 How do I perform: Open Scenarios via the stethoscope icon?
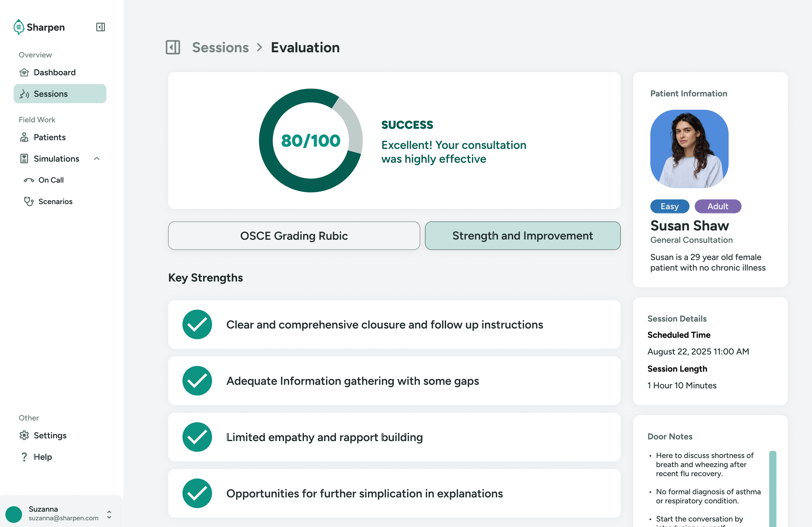[x=29, y=202]
